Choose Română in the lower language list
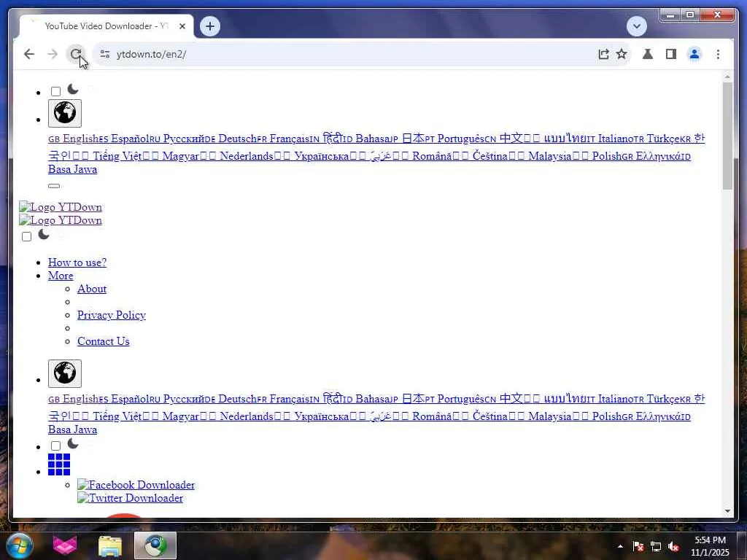Screen dimensions: 747x560 click(432, 416)
